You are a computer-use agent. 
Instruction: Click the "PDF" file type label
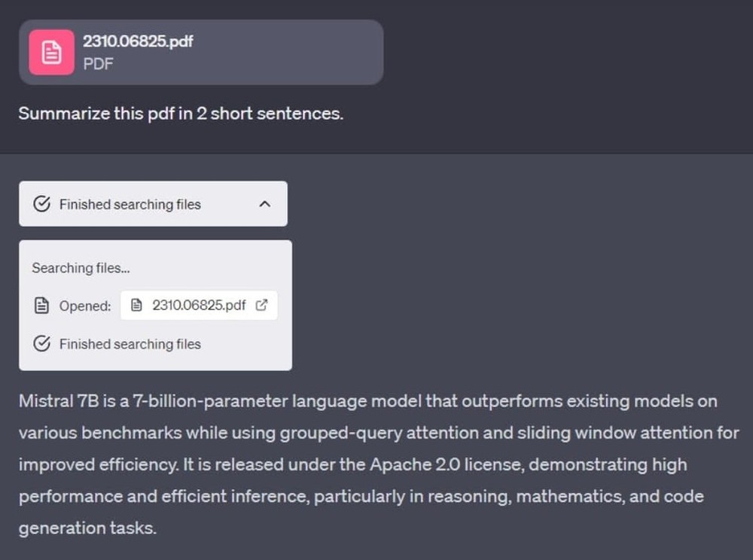point(98,63)
